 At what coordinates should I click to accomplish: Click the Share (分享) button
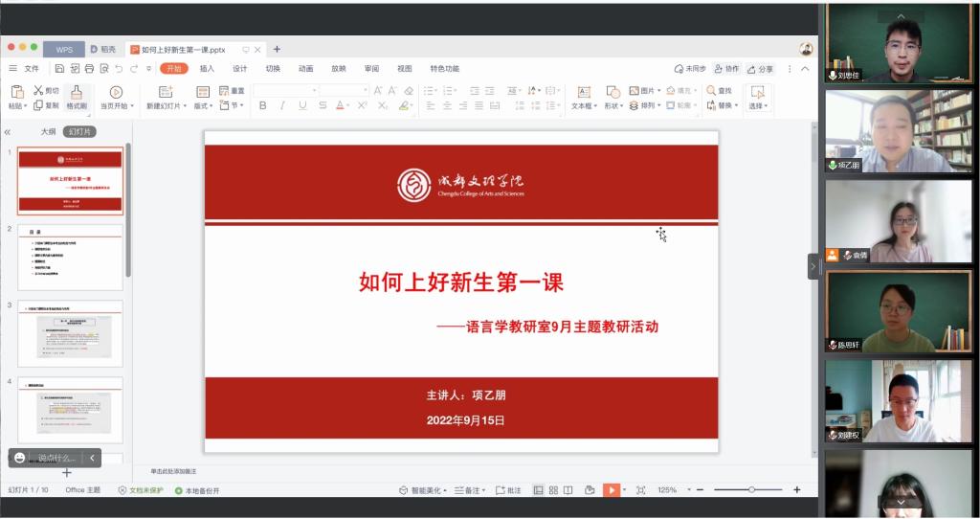[760, 69]
